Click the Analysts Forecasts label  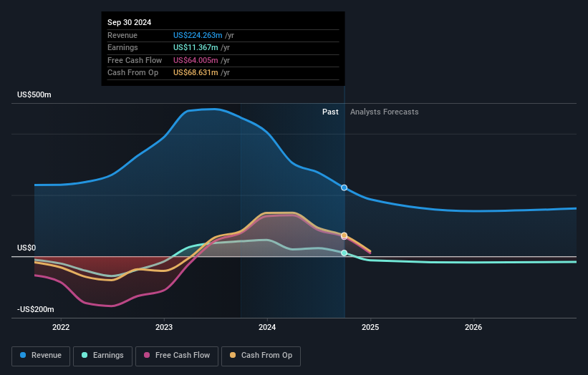pos(385,112)
